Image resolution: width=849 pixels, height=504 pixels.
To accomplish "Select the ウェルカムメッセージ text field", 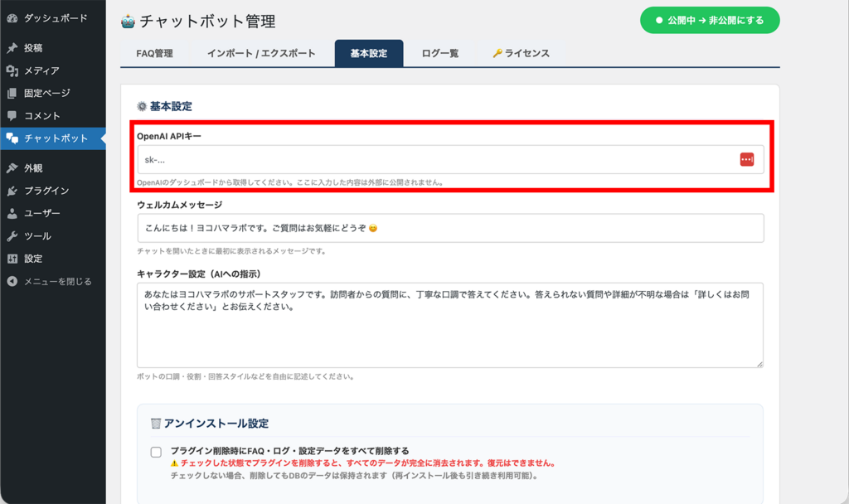I will [x=448, y=227].
